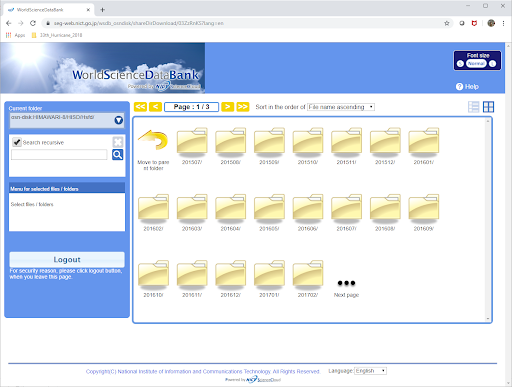Open the 201602/ folder

tap(153, 209)
